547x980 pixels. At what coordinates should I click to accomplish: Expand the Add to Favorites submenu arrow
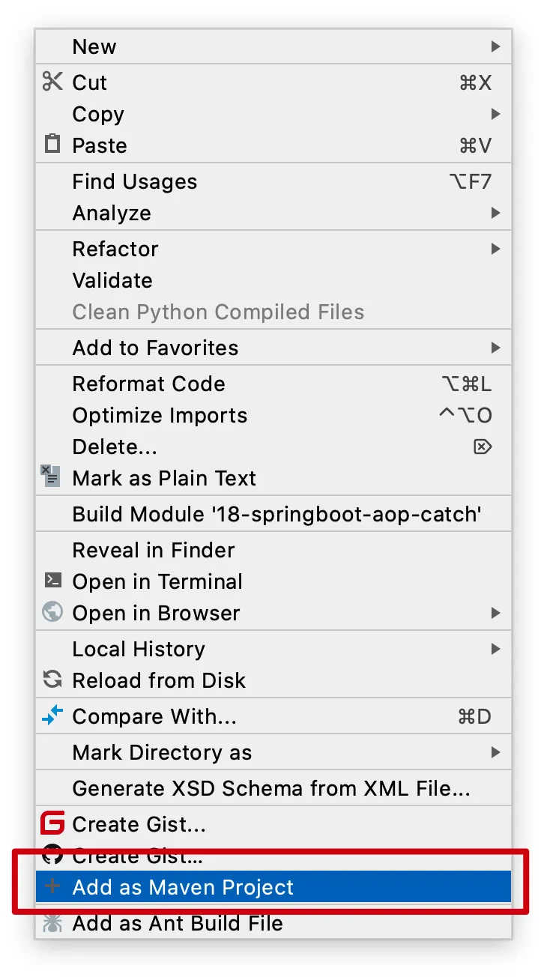click(495, 348)
